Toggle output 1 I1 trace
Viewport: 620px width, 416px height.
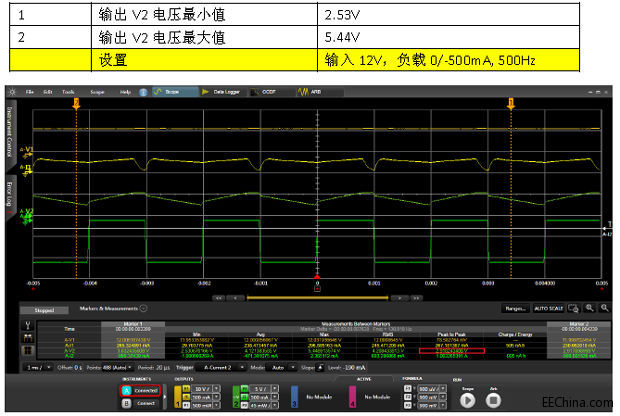[186, 397]
